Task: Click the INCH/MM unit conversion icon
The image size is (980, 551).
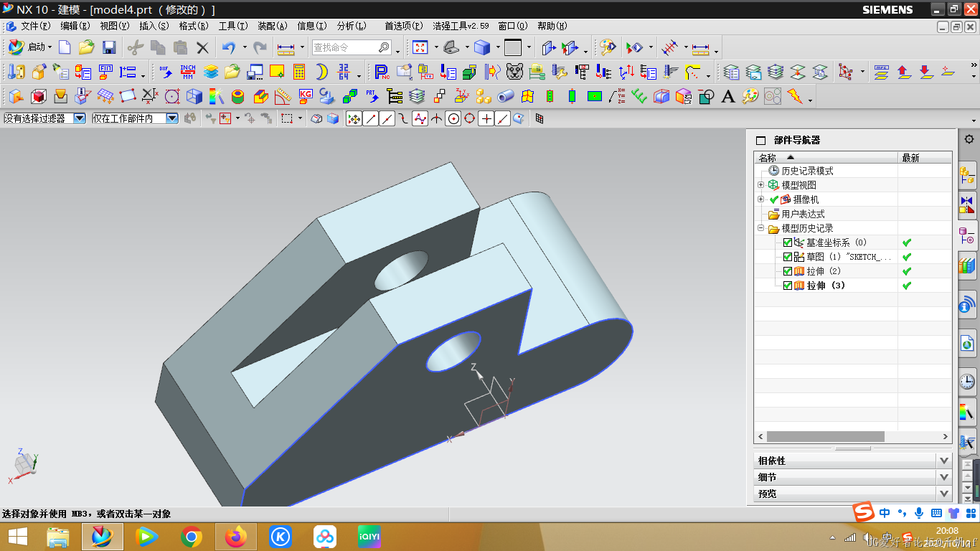Action: (188, 72)
